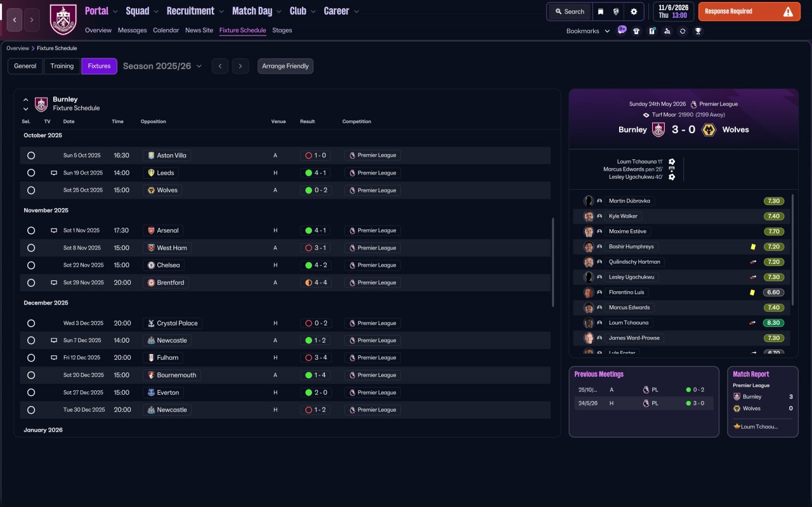Image resolution: width=812 pixels, height=507 pixels.
Task: Click the report card icon in bookmarks bar
Action: point(652,31)
